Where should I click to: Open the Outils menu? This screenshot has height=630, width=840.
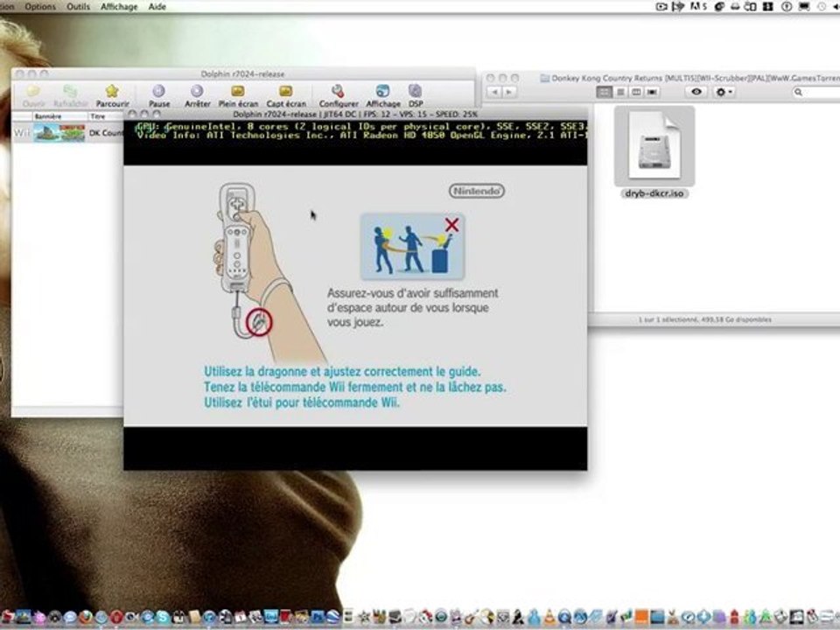[x=78, y=6]
